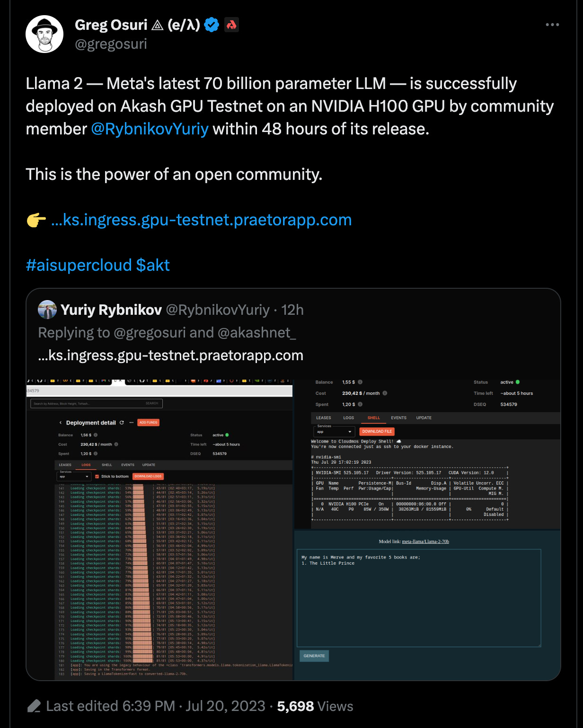This screenshot has width=583, height=728.
Task: Select the SHELL tab in left screenshot
Action: tap(107, 465)
